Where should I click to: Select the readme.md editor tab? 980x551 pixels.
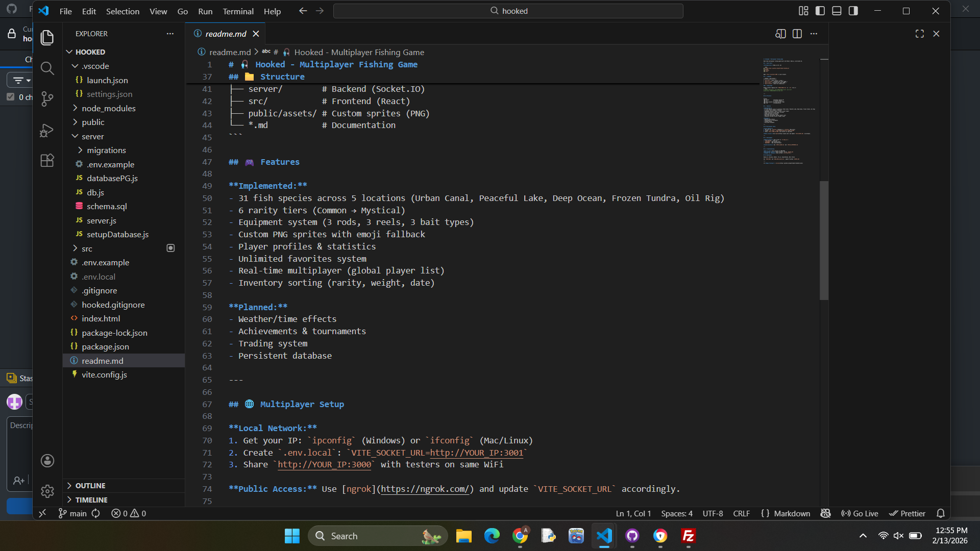coord(225,34)
